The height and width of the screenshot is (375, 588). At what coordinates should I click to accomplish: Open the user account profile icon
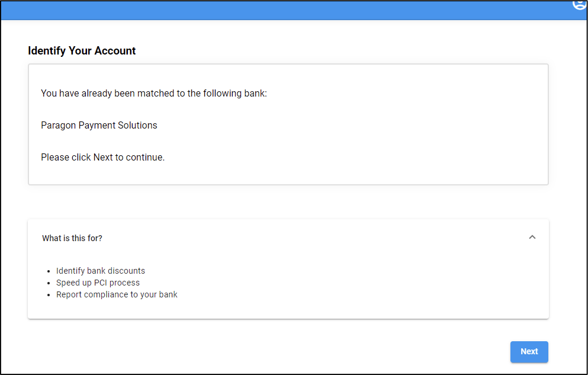click(x=579, y=4)
